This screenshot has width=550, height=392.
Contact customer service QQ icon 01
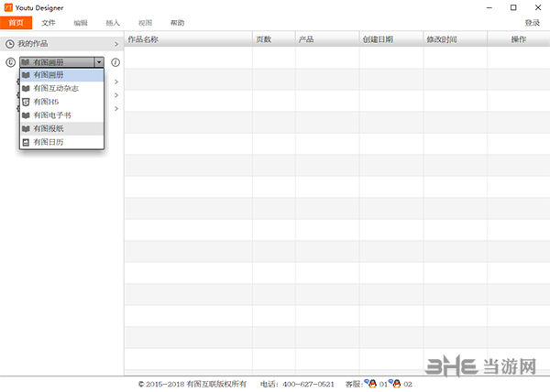371,383
